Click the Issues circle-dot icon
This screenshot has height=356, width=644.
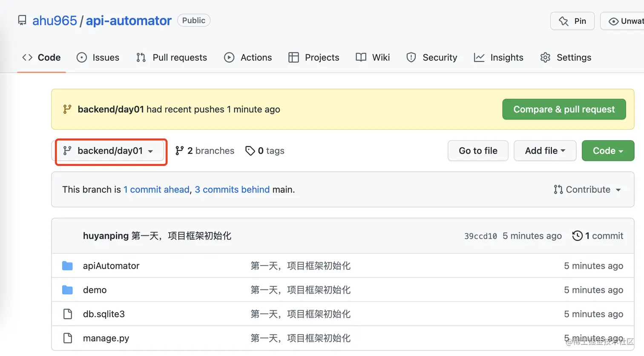(x=82, y=58)
